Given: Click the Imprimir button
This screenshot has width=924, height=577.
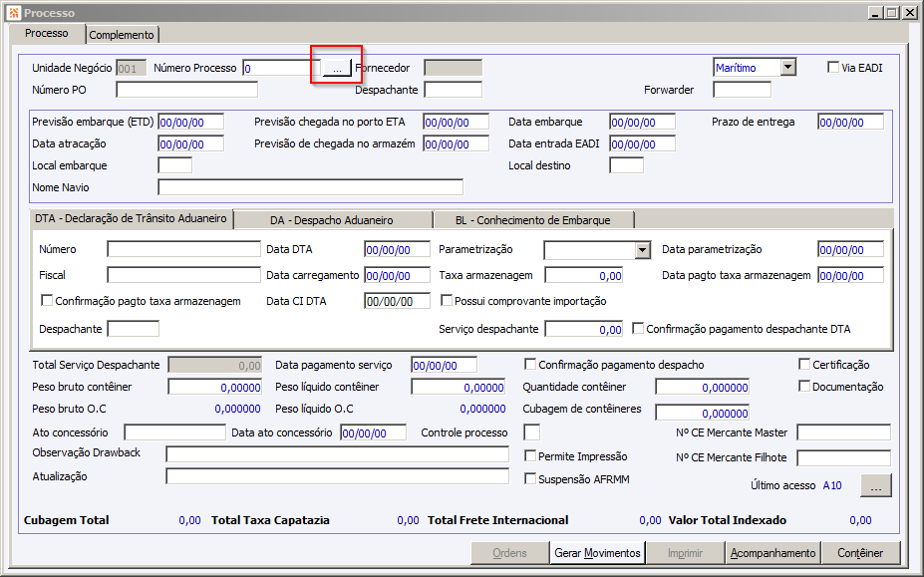Looking at the screenshot, I should pos(685,553).
